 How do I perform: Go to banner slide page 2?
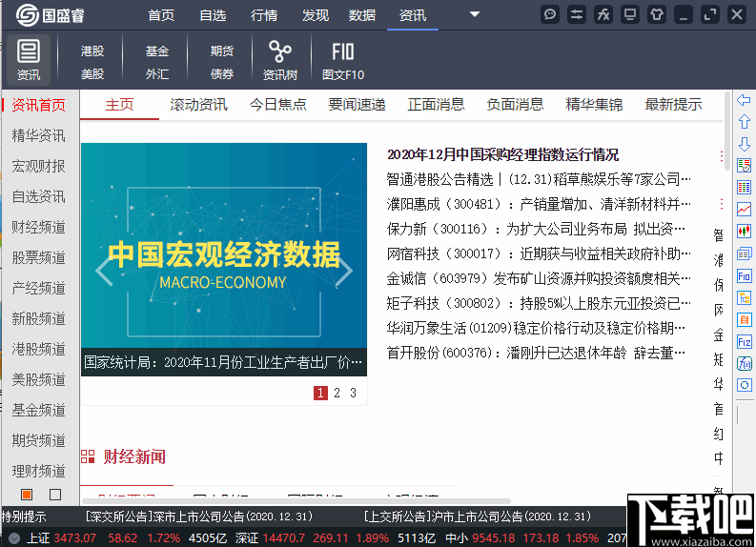(x=337, y=393)
